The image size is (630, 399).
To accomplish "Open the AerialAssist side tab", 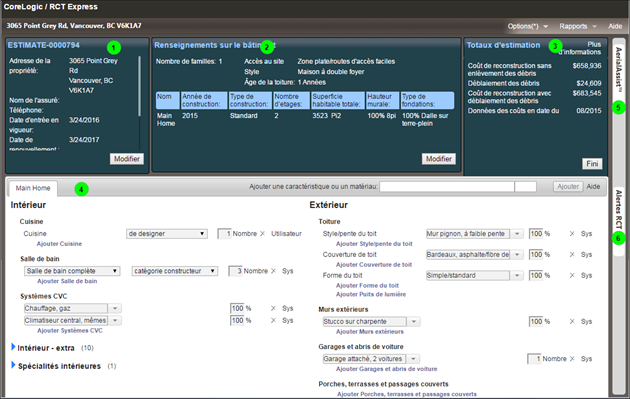I will (618, 71).
